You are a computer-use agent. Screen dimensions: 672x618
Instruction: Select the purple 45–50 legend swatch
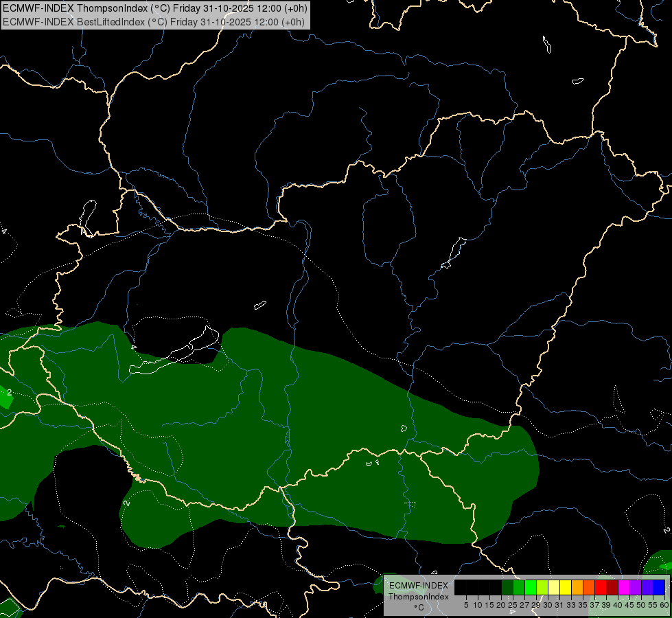(636, 587)
